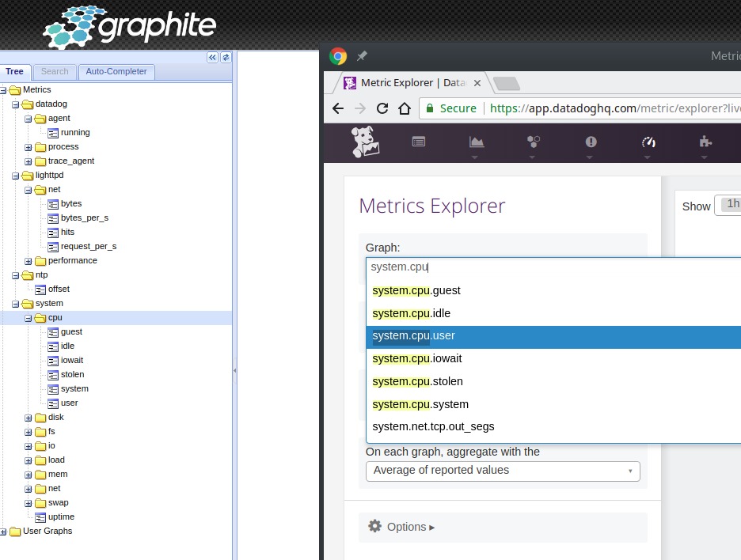Click the browser back arrow
Viewport: 741px width, 560px height.
pyautogui.click(x=338, y=108)
